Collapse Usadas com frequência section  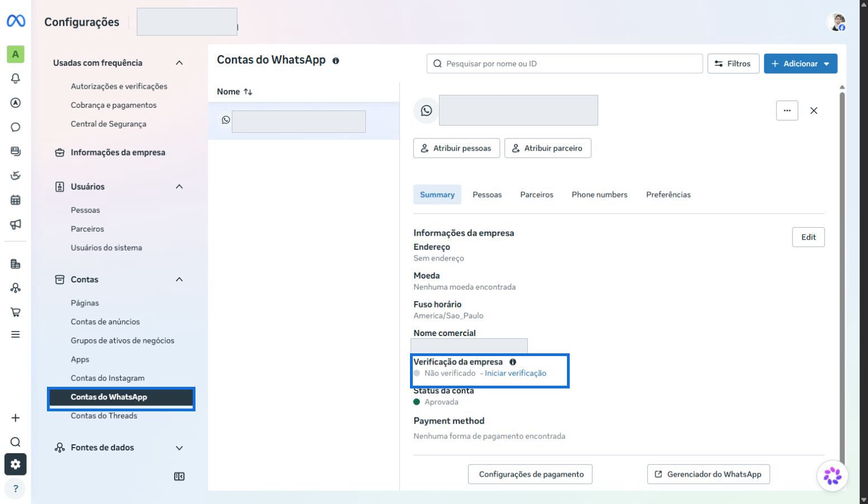point(179,63)
